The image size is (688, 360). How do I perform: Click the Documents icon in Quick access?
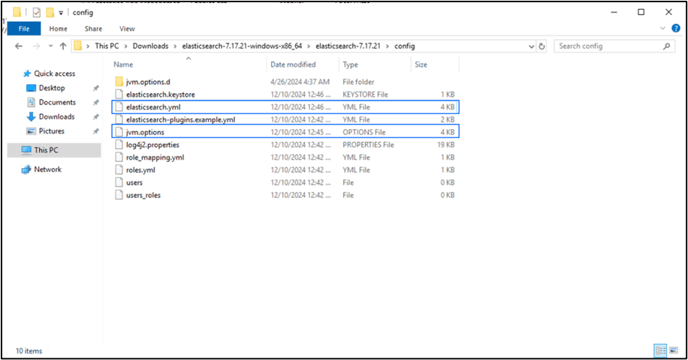pos(31,102)
